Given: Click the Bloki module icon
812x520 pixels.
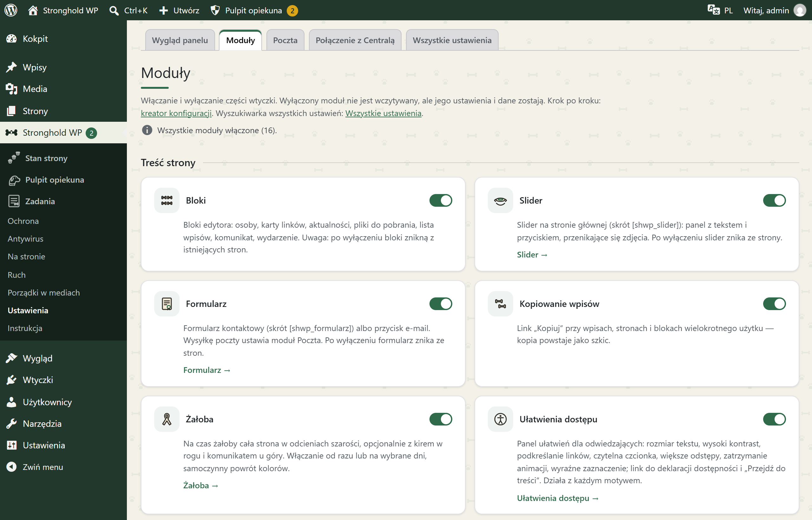Looking at the screenshot, I should 167,200.
